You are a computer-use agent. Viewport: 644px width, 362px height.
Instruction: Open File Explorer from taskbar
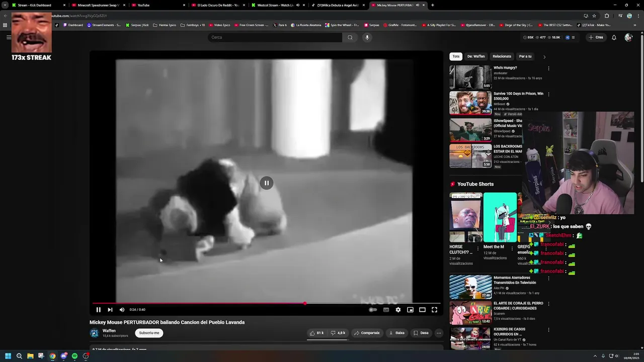(30, 356)
